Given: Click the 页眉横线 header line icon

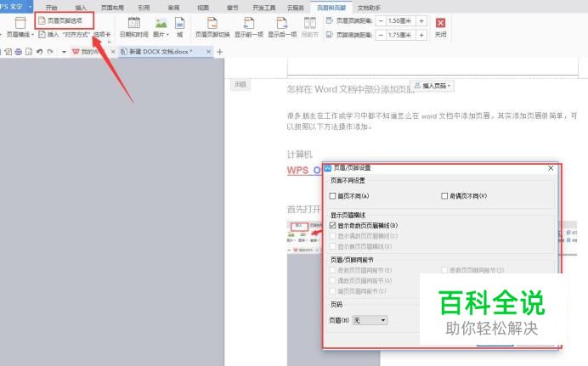Looking at the screenshot, I should 20,23.
